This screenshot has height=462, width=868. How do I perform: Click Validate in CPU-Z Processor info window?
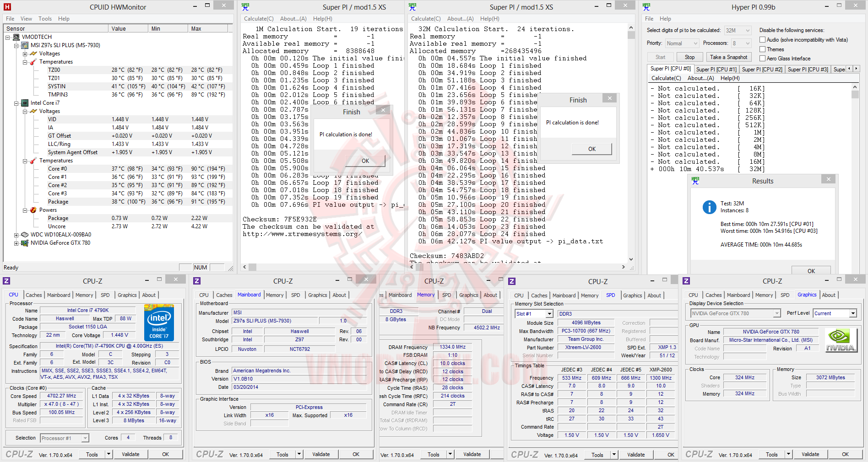click(130, 454)
